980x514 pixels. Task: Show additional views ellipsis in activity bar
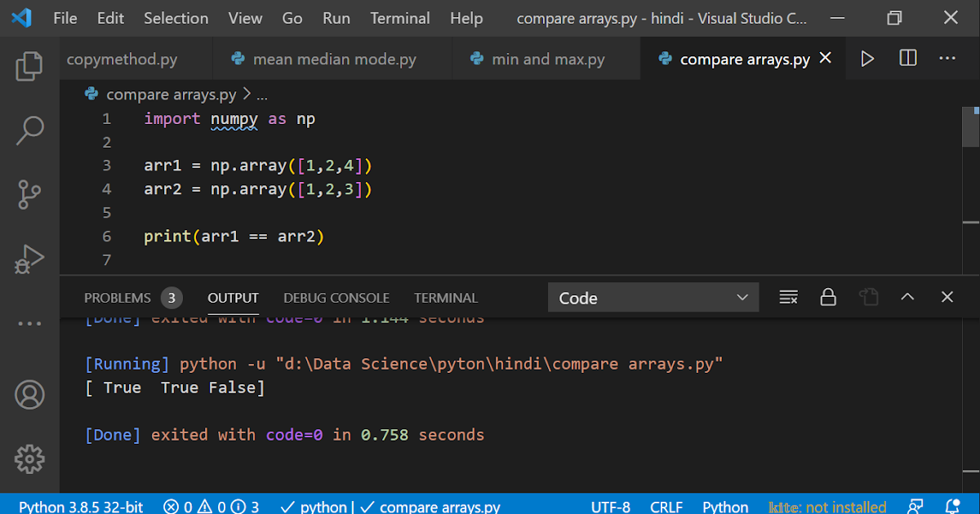point(29,324)
